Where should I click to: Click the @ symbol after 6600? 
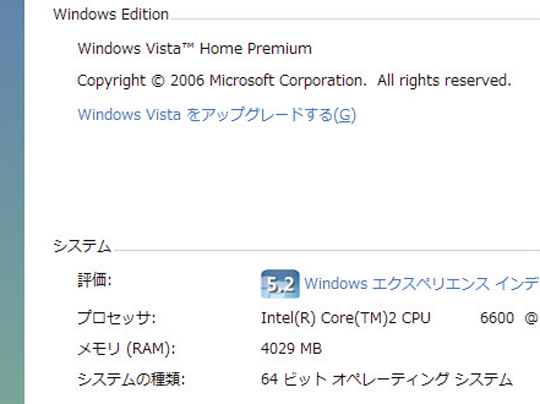(531, 318)
